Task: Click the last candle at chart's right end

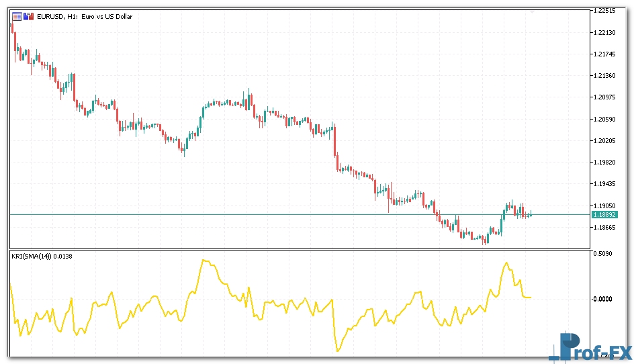Action: 531,214
